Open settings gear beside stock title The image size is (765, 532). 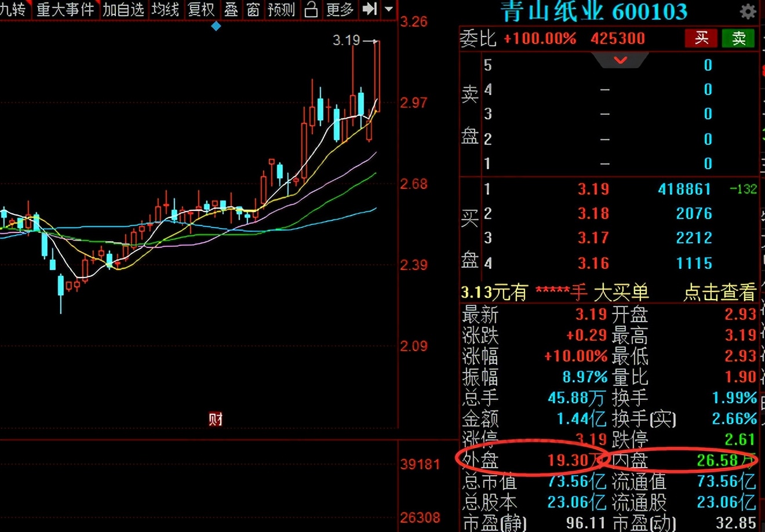point(748,11)
